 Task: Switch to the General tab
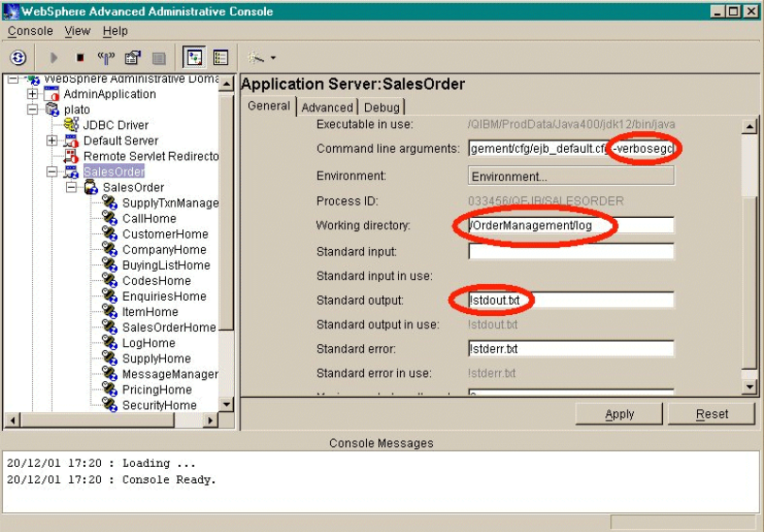(x=269, y=106)
